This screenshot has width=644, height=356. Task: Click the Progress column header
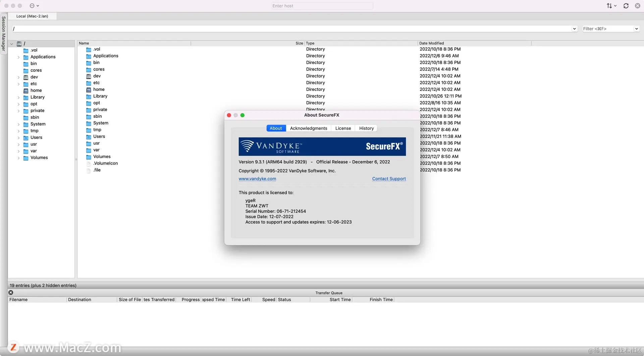189,300
